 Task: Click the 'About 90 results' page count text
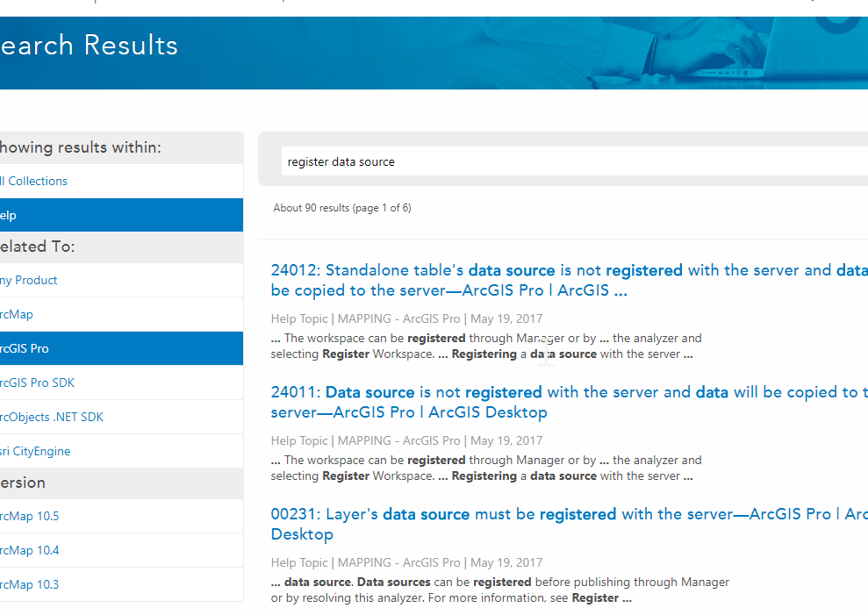tap(342, 208)
